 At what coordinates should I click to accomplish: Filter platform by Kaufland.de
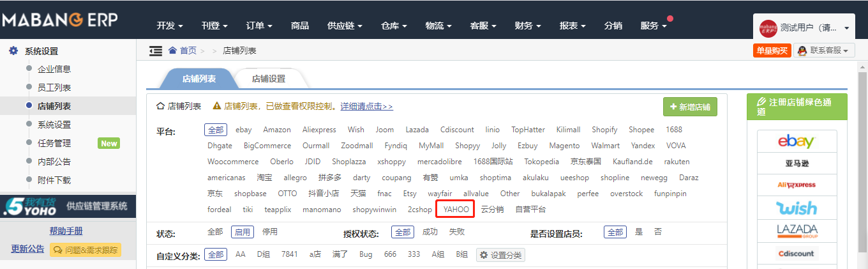(x=632, y=162)
